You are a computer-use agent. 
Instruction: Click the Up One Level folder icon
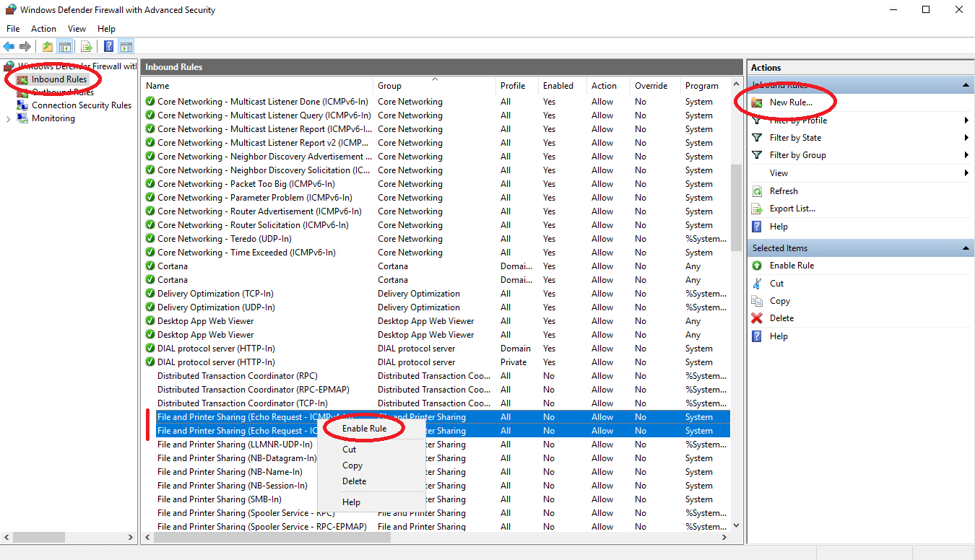pyautogui.click(x=48, y=46)
